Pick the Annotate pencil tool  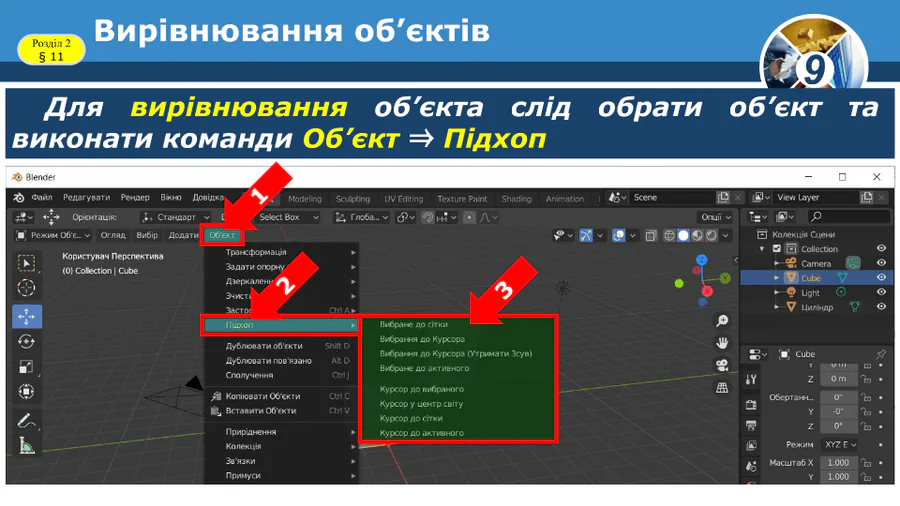point(26,421)
